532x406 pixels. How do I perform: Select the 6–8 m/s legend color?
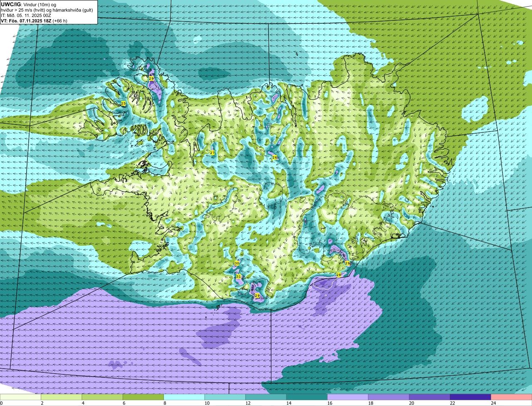143,397
